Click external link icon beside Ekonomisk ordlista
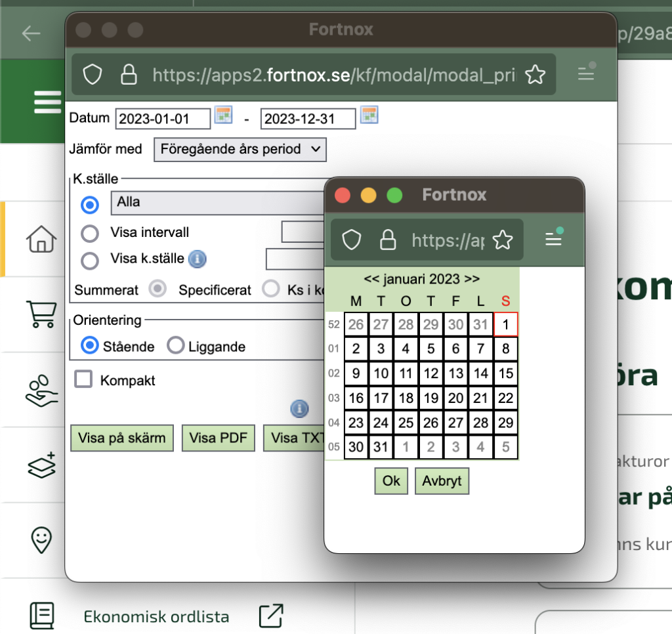Viewport: 672px width, 634px height. 271,616
